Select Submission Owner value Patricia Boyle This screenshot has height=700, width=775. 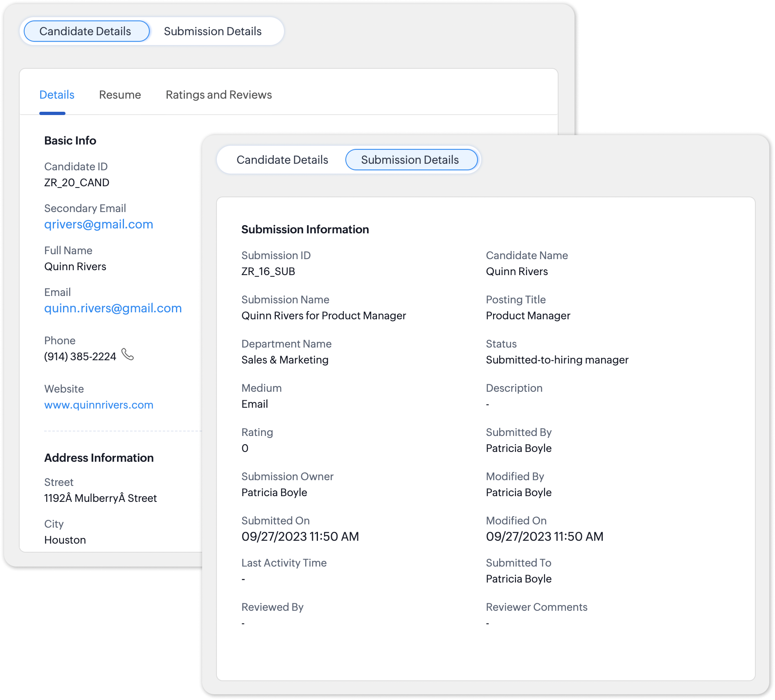[x=274, y=492]
